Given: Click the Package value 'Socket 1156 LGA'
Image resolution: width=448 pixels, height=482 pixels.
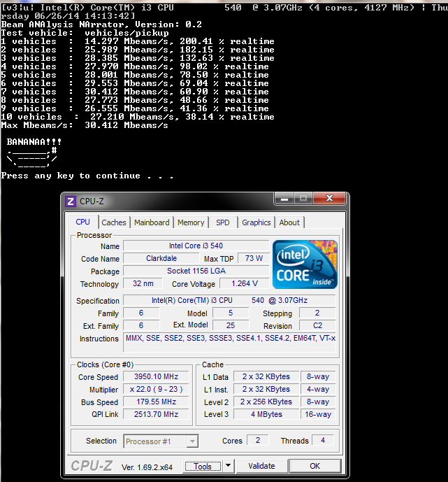Looking at the screenshot, I should tap(196, 271).
